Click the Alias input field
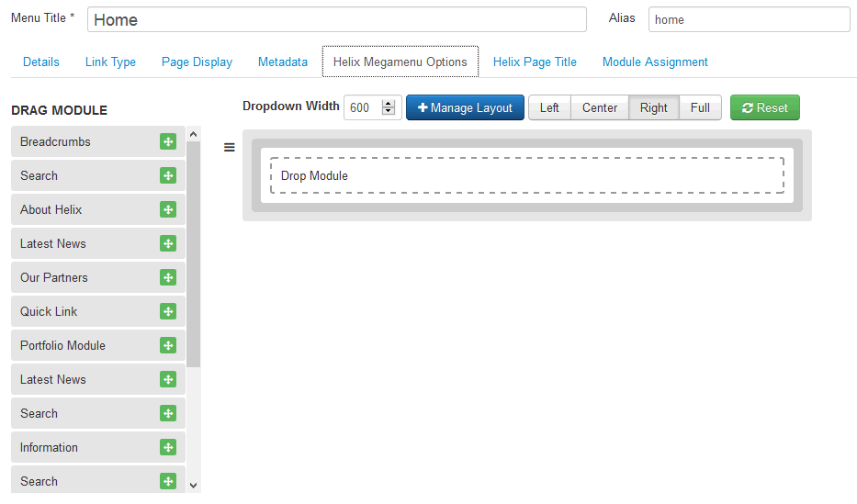Image resolution: width=857 pixels, height=504 pixels. click(749, 19)
